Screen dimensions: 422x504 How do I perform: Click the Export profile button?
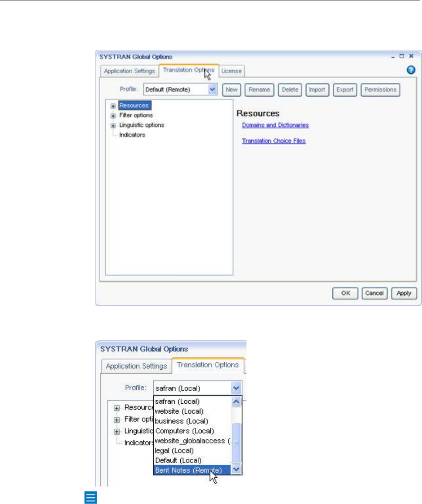pos(344,90)
